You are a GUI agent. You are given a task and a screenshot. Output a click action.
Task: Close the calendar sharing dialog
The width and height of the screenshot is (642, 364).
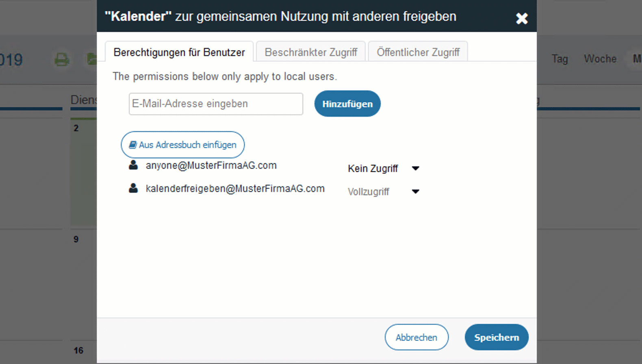(x=522, y=18)
